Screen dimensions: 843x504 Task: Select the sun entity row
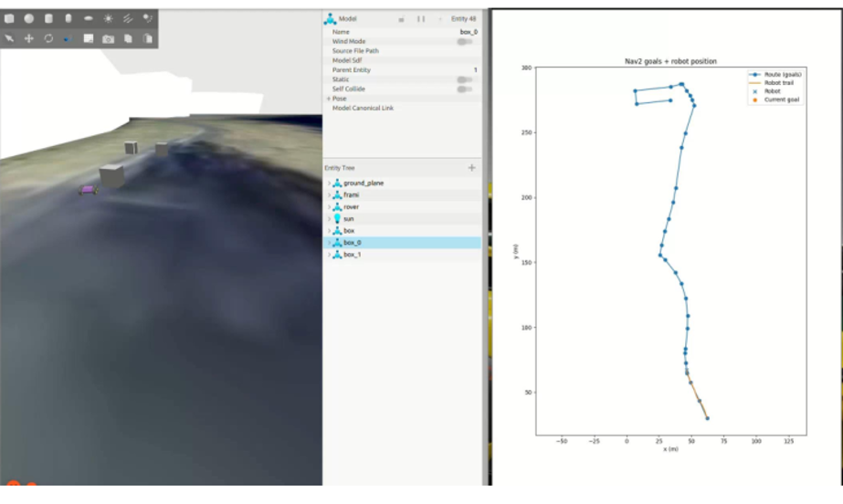[x=402, y=219]
